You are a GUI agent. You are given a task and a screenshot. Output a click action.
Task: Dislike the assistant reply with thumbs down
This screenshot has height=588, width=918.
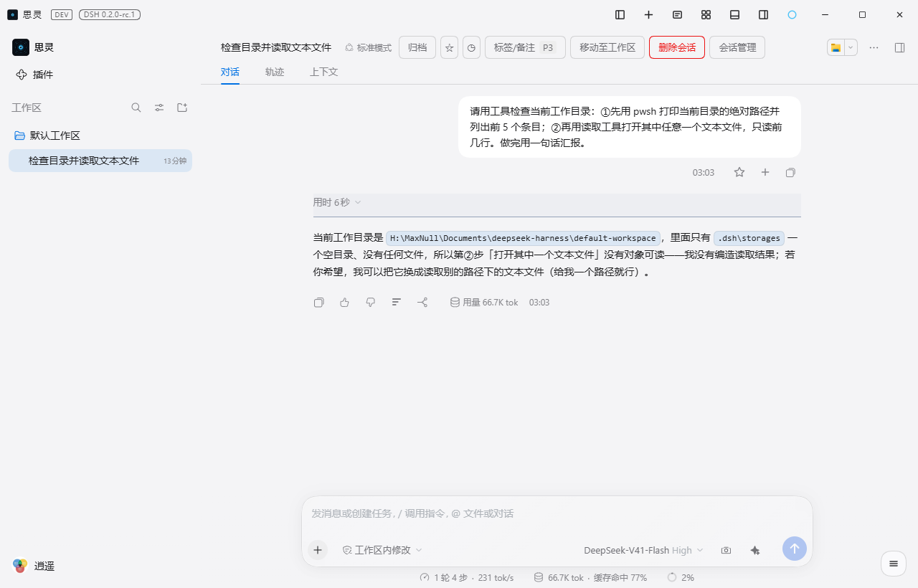[370, 303]
